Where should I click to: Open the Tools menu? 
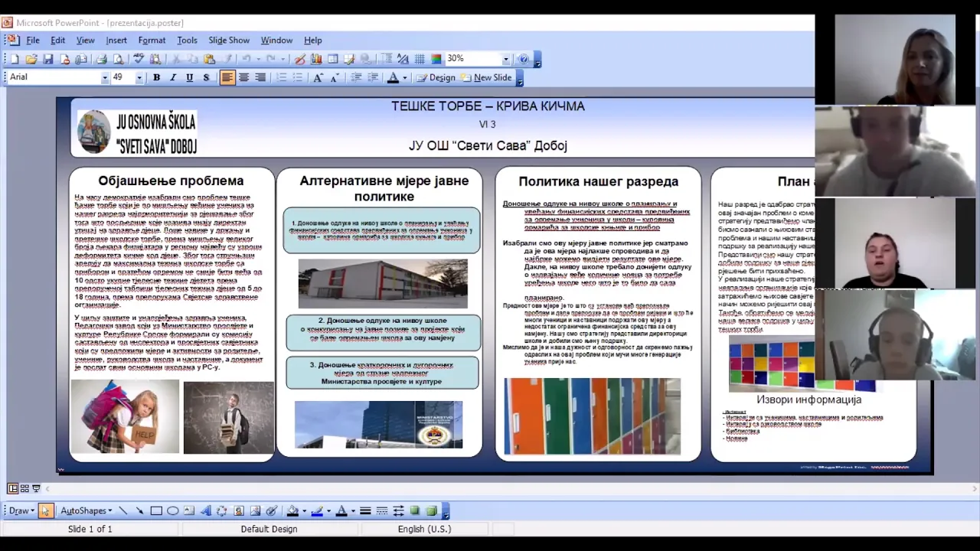[187, 40]
